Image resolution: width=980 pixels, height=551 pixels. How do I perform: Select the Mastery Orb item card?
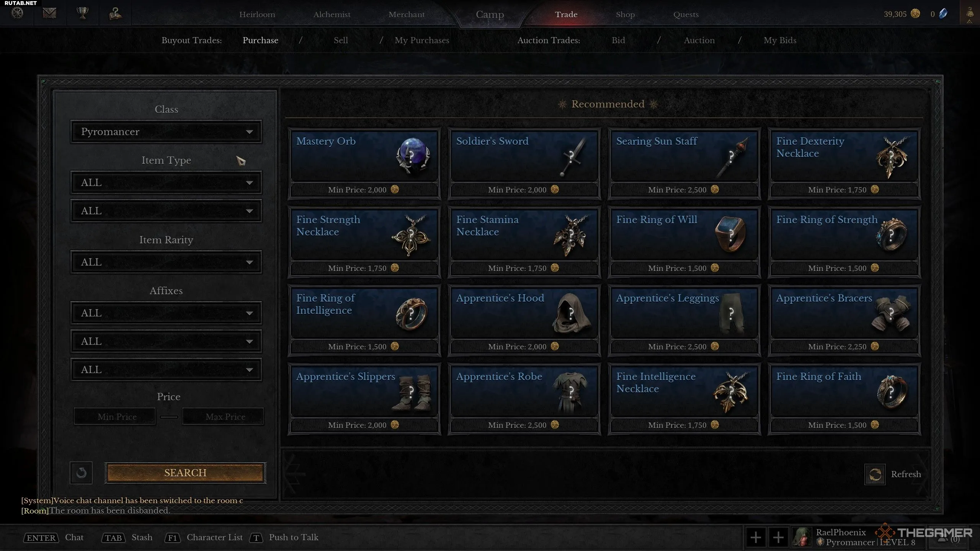tap(364, 164)
